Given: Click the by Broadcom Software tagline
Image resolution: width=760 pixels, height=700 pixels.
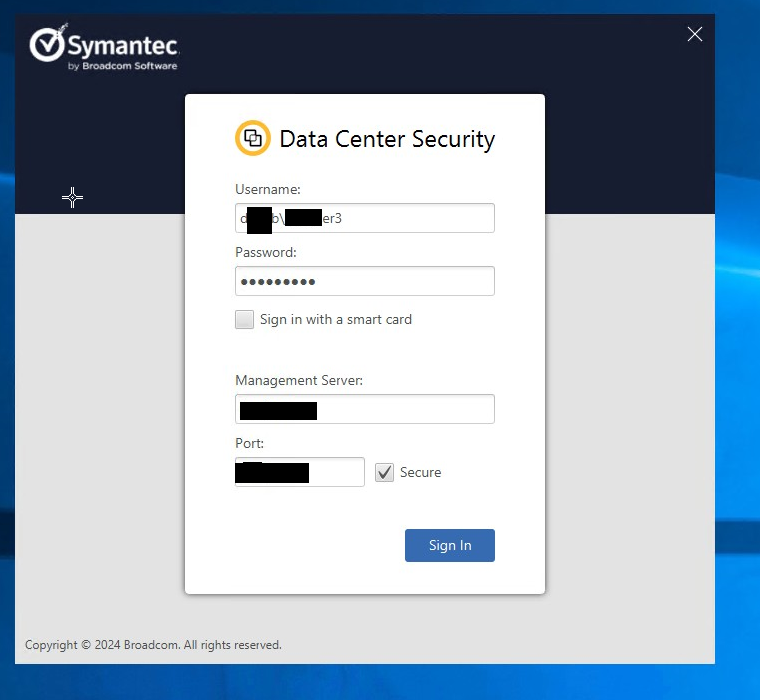Looking at the screenshot, I should point(123,66).
